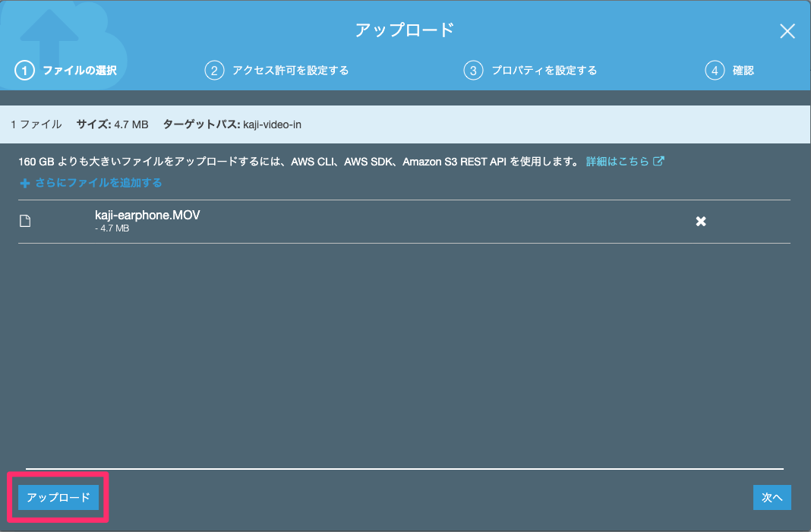Click the step 2 circle number icon
The width and height of the screenshot is (811, 532).
point(214,71)
